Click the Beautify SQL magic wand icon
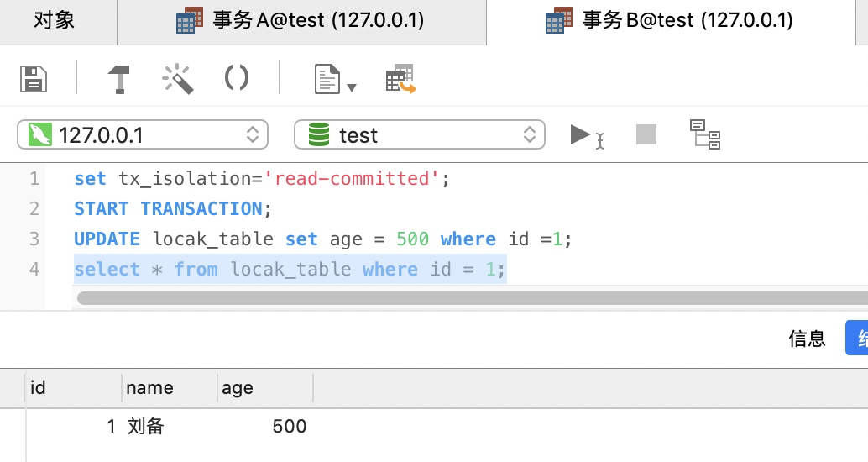Viewport: 868px width, 462px height. coord(178,79)
